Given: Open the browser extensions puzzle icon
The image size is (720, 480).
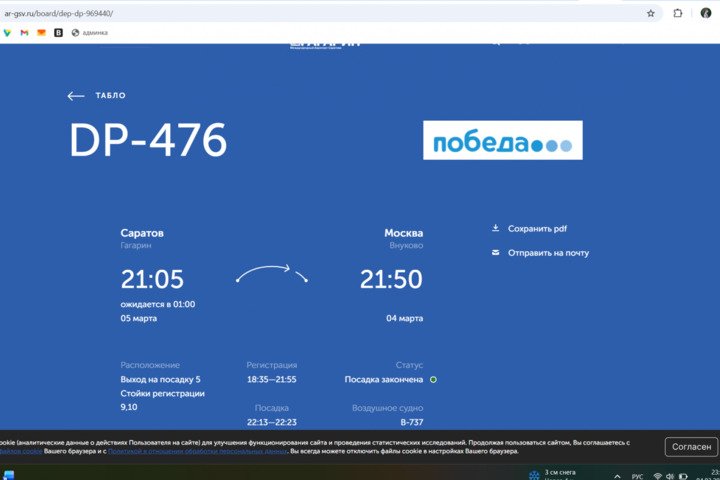Looking at the screenshot, I should point(678,13).
